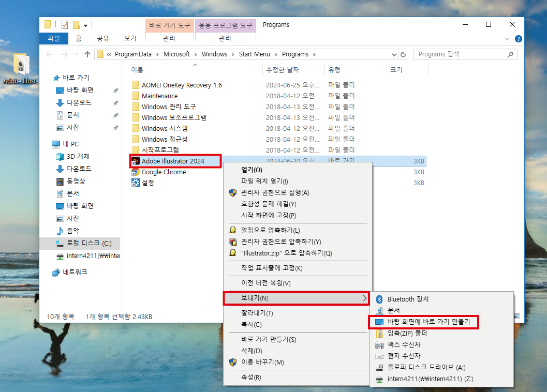Screen dimensions: 547x392
Task: Click the chevron after Windows in the address bar
Action: (233, 54)
